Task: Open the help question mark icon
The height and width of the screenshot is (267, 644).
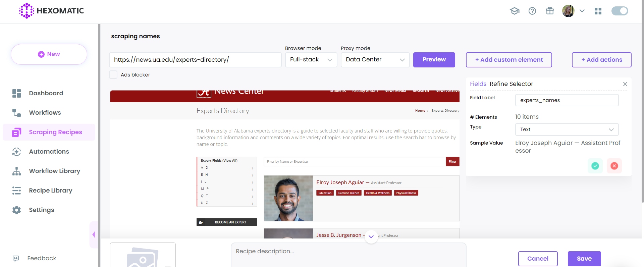Action: [532, 11]
